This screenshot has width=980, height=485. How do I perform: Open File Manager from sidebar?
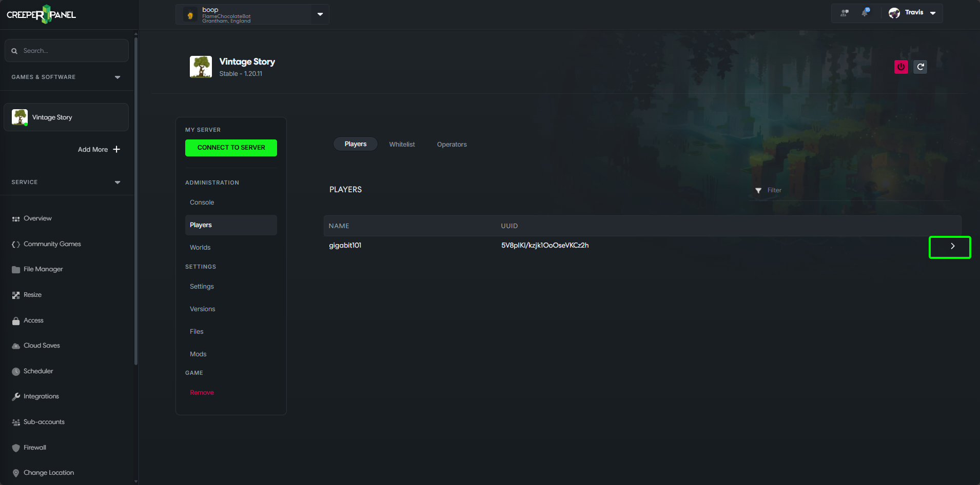(x=43, y=269)
